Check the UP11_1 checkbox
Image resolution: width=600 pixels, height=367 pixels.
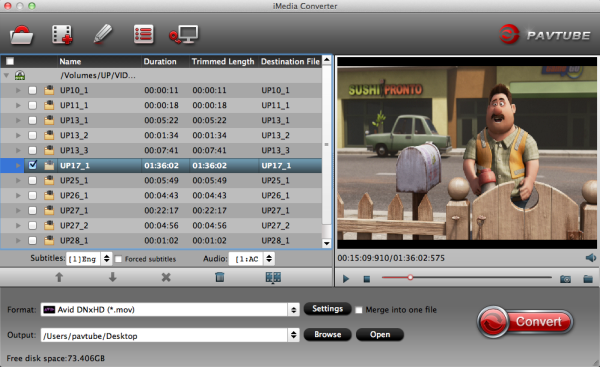[x=33, y=105]
